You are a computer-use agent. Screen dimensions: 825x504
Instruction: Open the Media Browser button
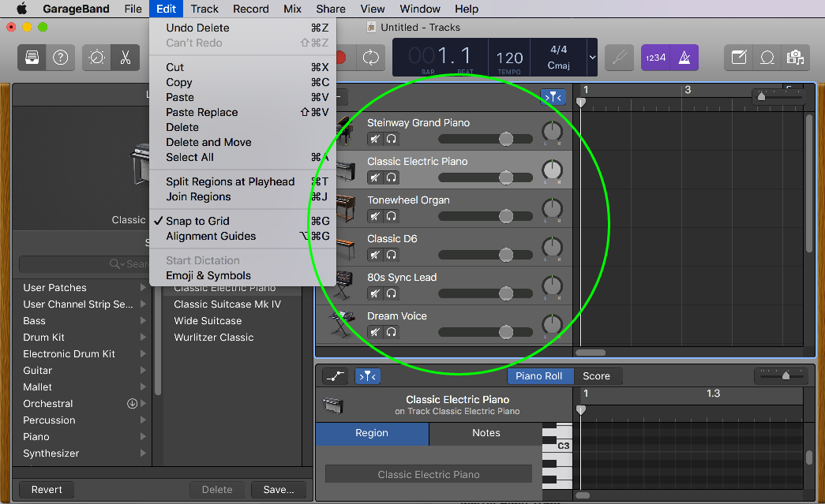point(795,58)
